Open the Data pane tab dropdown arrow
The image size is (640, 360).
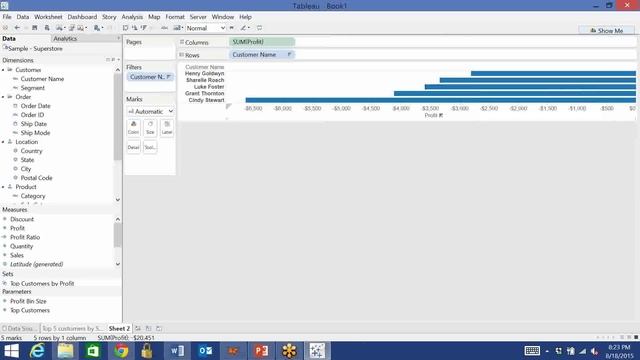pos(118,38)
